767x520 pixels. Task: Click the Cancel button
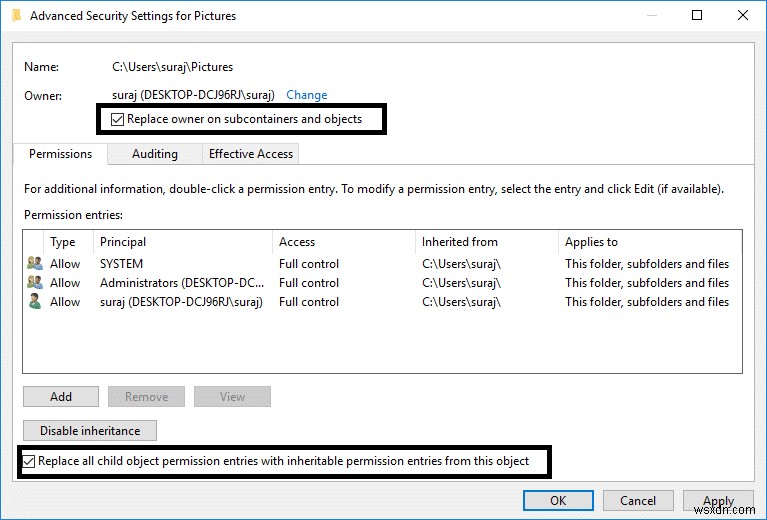[x=638, y=500]
